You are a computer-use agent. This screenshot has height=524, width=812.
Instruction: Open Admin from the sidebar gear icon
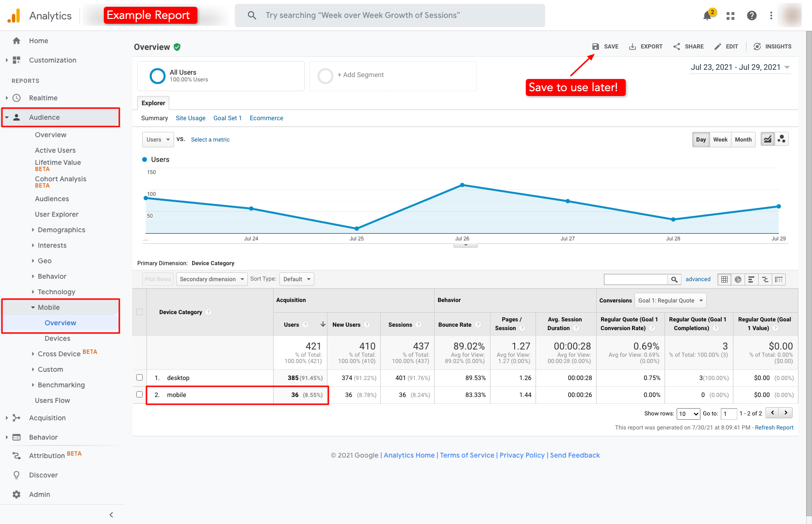(x=16, y=494)
